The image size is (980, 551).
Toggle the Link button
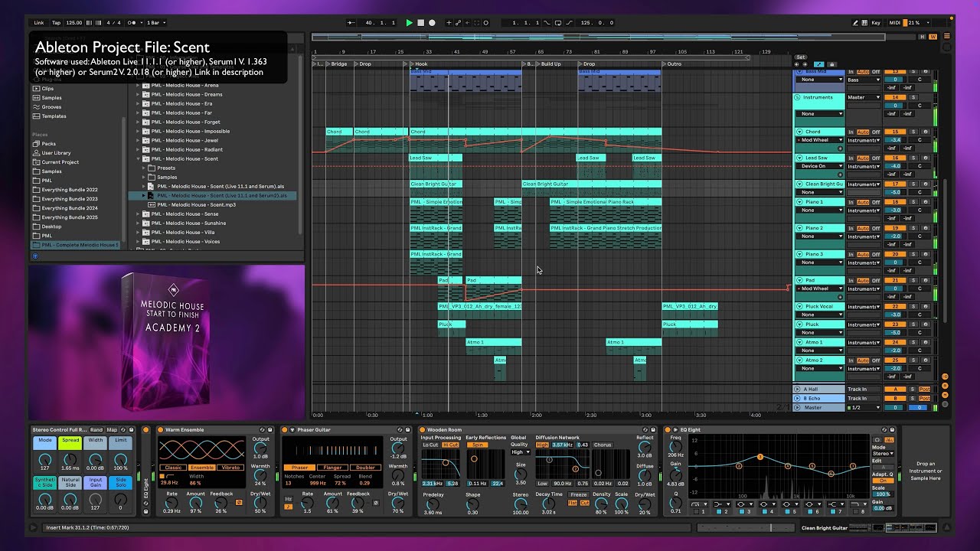(39, 23)
